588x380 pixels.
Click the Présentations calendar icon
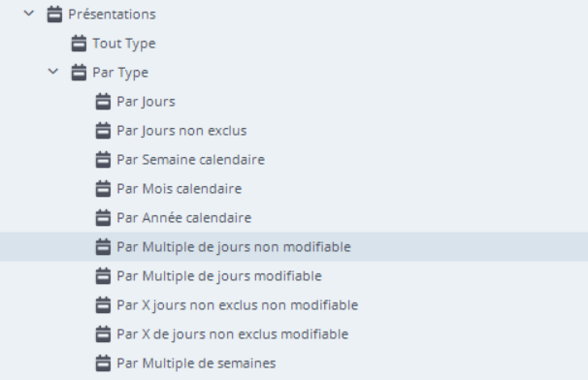click(x=54, y=15)
